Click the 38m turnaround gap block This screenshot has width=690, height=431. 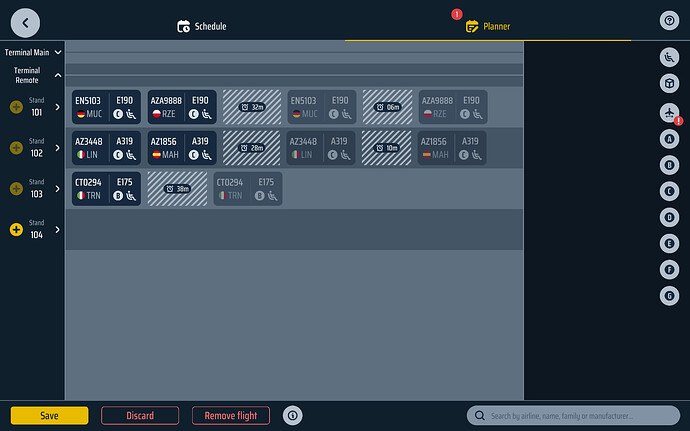177,188
